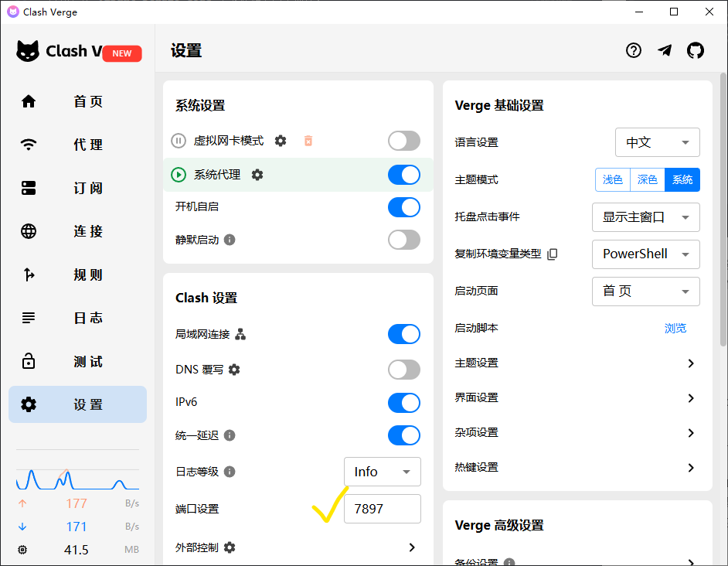728x566 pixels.
Task: Click the DNS 覆写 gear icon
Action: pyautogui.click(x=234, y=370)
